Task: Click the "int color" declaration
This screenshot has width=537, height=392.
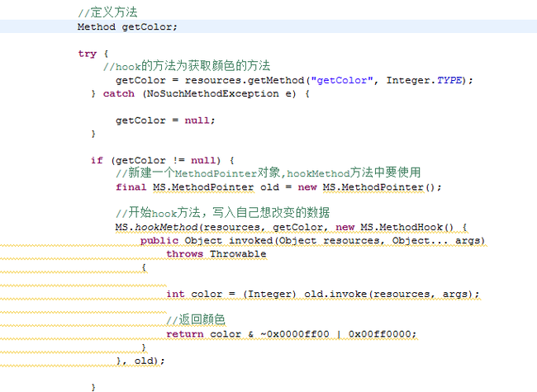Action: pyautogui.click(x=194, y=294)
